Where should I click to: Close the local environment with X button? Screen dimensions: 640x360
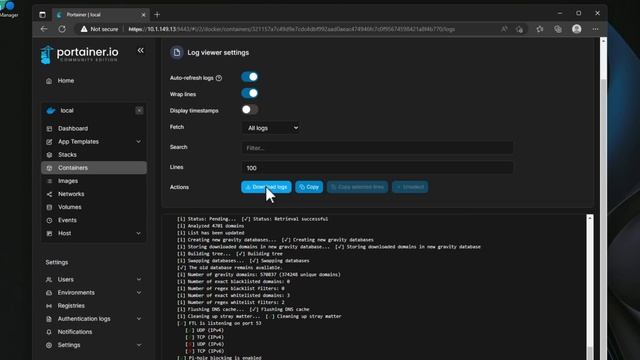[139, 111]
